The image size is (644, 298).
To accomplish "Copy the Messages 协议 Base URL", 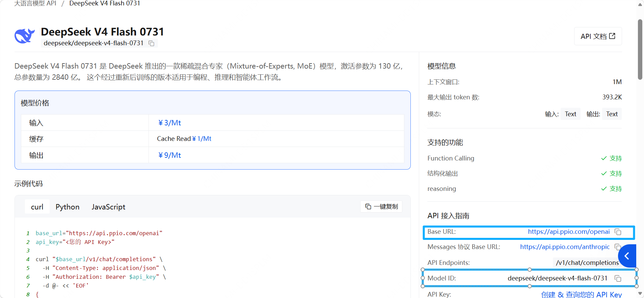I will tap(617, 247).
